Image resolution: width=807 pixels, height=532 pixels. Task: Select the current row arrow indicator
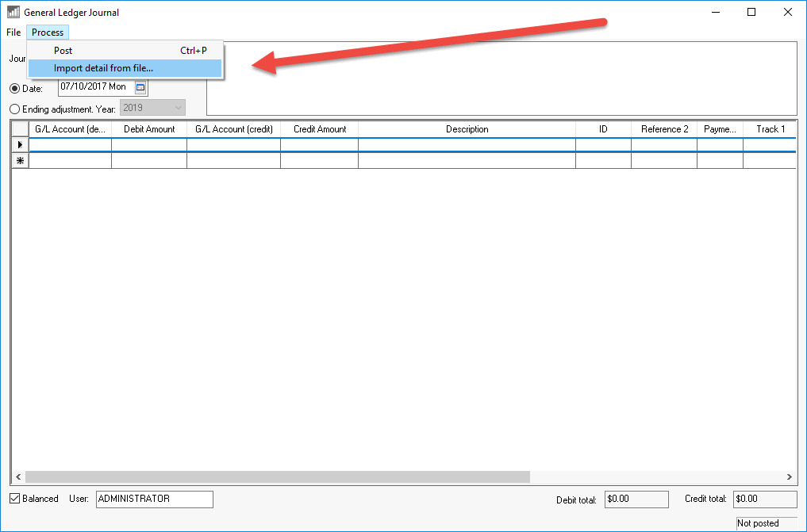[x=20, y=145]
